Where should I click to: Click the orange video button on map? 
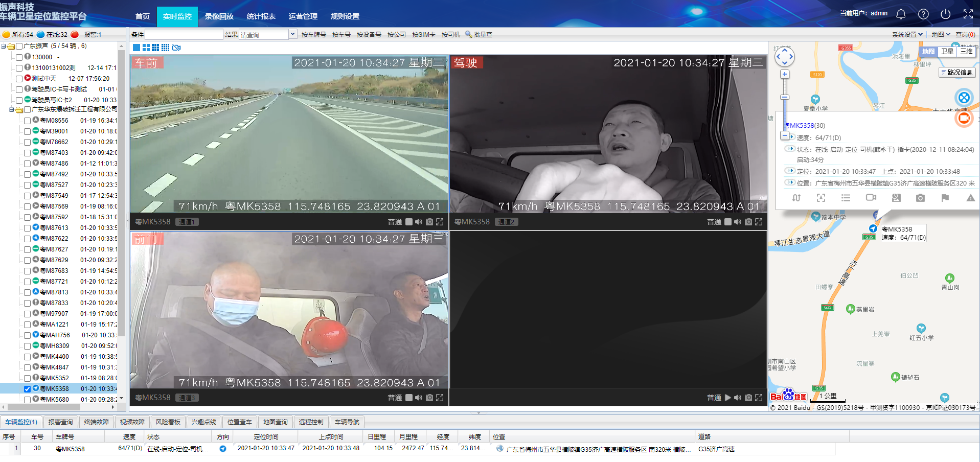(x=964, y=119)
